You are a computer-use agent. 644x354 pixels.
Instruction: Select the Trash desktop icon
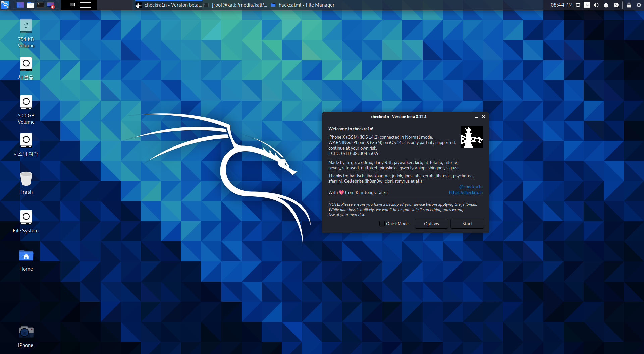(x=26, y=183)
